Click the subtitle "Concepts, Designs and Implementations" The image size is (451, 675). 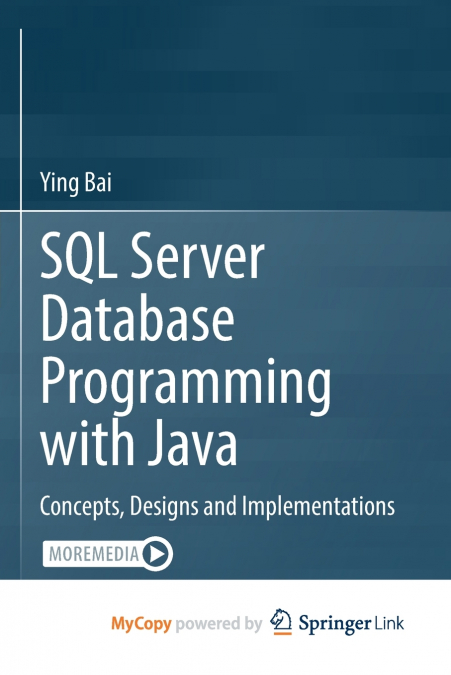coord(217,506)
